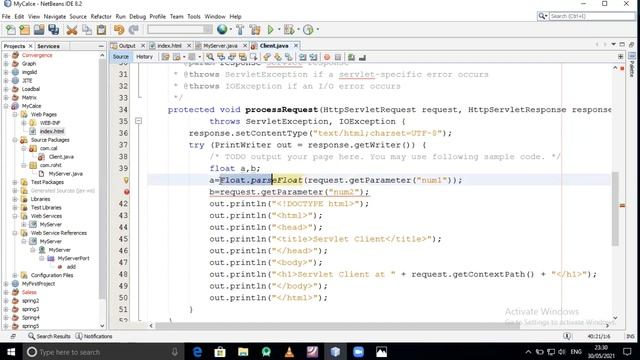Run the project with green play icon
Viewport: 640px width, 360px height.
pos(270,29)
